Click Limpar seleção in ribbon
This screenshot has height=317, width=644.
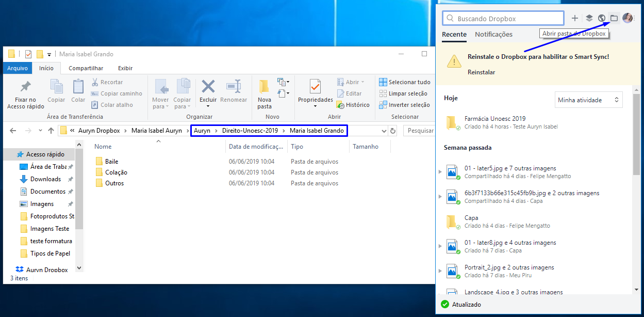click(x=403, y=93)
